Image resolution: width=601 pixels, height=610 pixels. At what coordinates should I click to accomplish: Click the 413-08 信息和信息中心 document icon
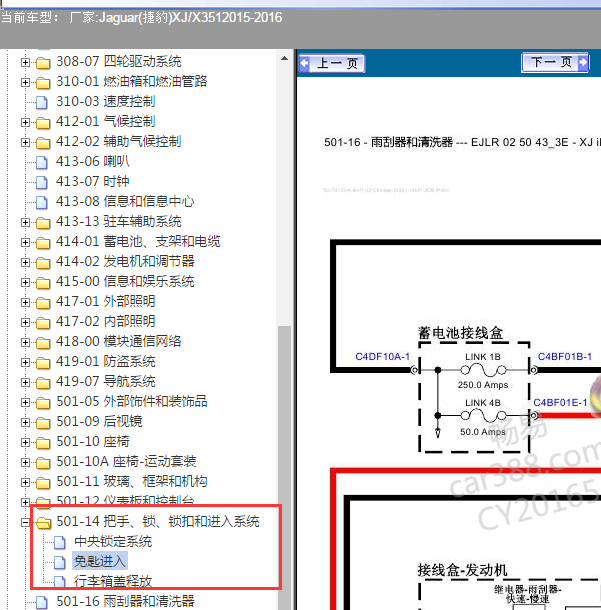tap(42, 202)
